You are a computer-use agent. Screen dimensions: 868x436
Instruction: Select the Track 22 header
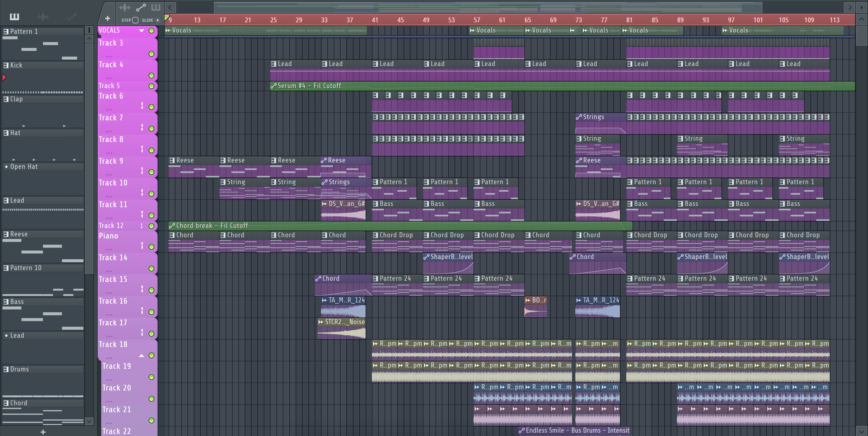129,431
